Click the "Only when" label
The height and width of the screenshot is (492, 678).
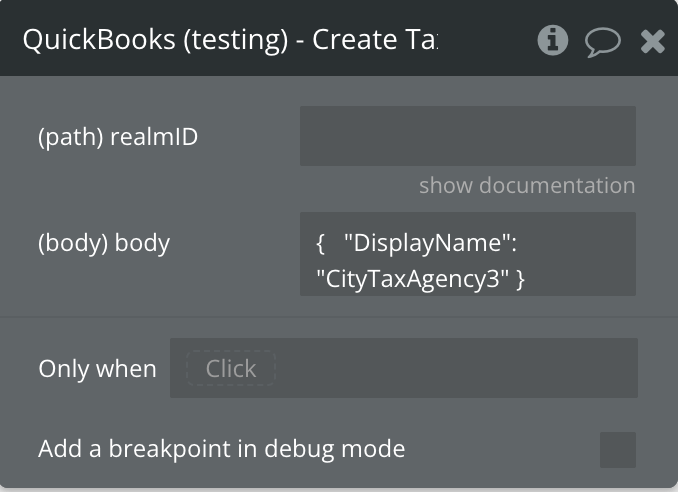pyautogui.click(x=97, y=369)
